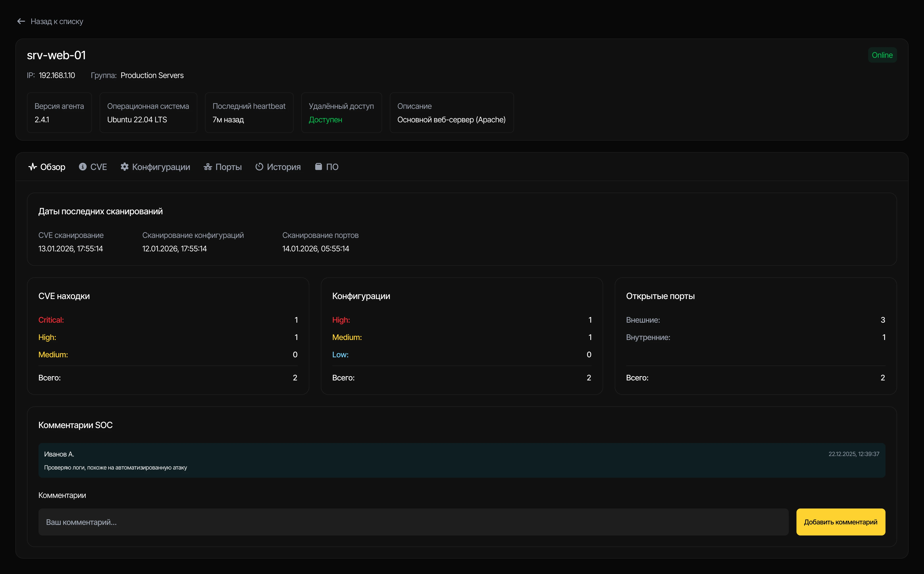
Task: Click port scan date 14.01.2026, 05:55:14
Action: [316, 249]
